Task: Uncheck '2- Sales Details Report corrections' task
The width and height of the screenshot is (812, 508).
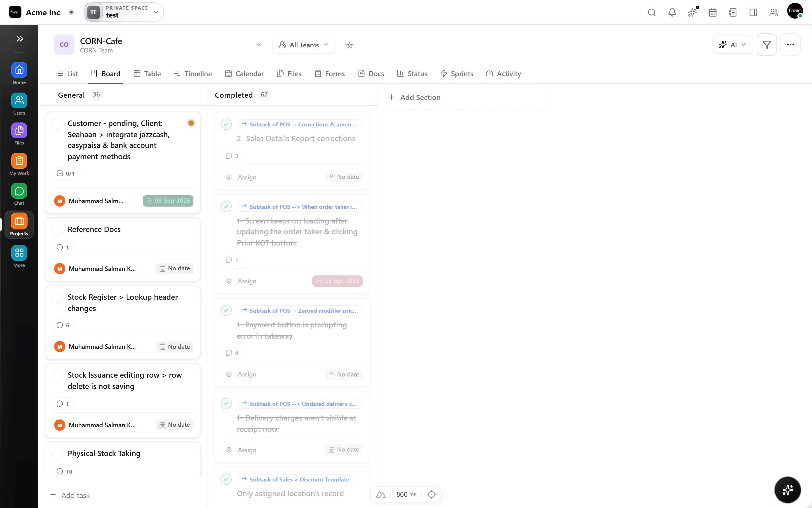Action: pyautogui.click(x=226, y=124)
